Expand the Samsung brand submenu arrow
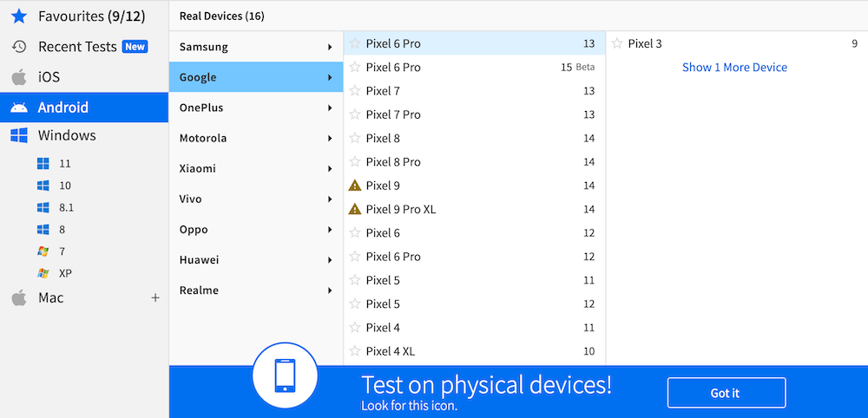This screenshot has height=418, width=868. tap(330, 47)
